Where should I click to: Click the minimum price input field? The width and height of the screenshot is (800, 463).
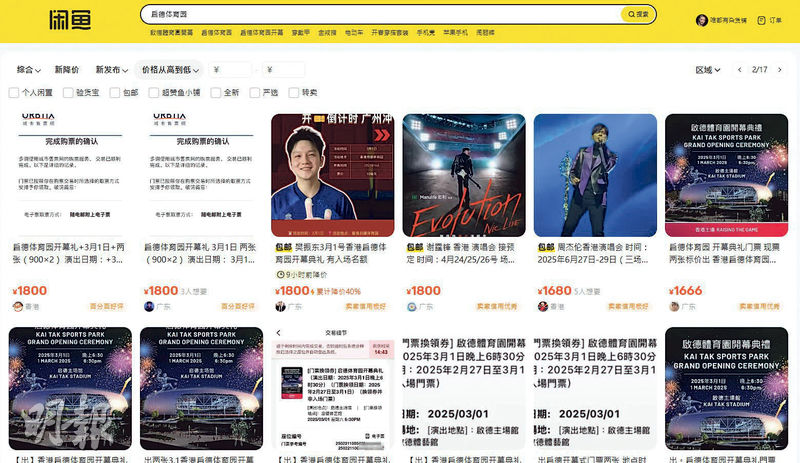[x=232, y=70]
